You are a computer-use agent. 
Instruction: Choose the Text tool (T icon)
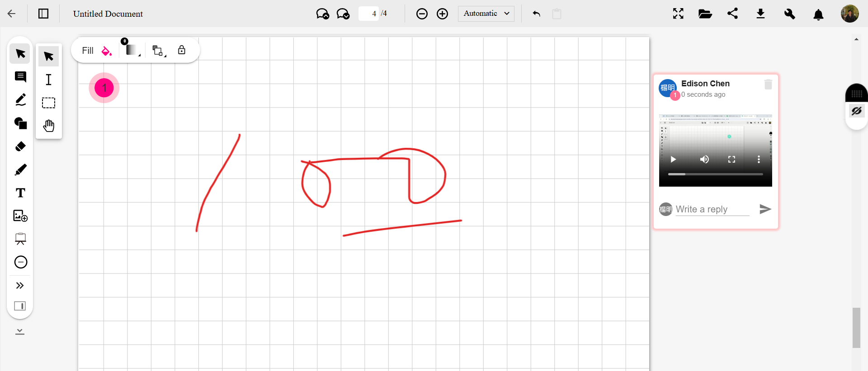click(20, 193)
